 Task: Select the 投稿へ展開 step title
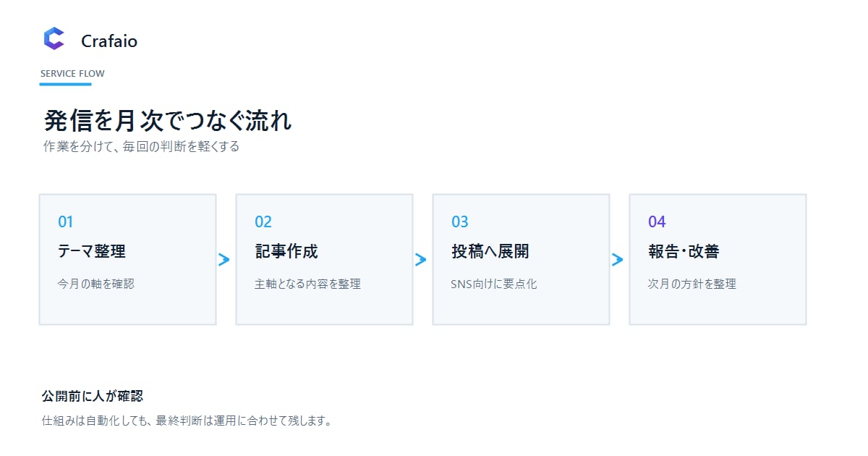490,251
